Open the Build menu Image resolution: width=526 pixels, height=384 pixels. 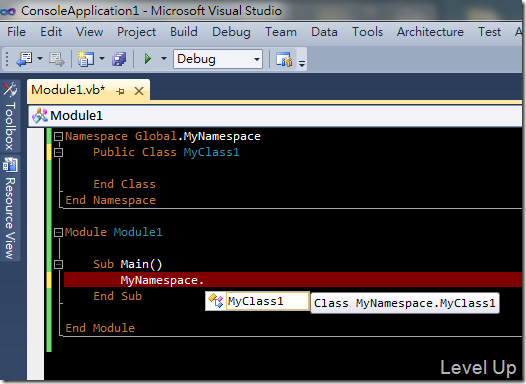(184, 32)
